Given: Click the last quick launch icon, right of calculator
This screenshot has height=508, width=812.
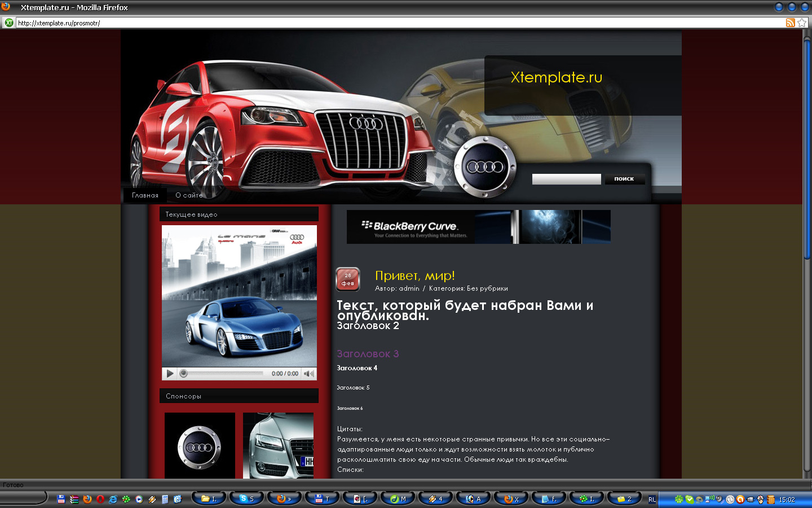Looking at the screenshot, I should 178,499.
